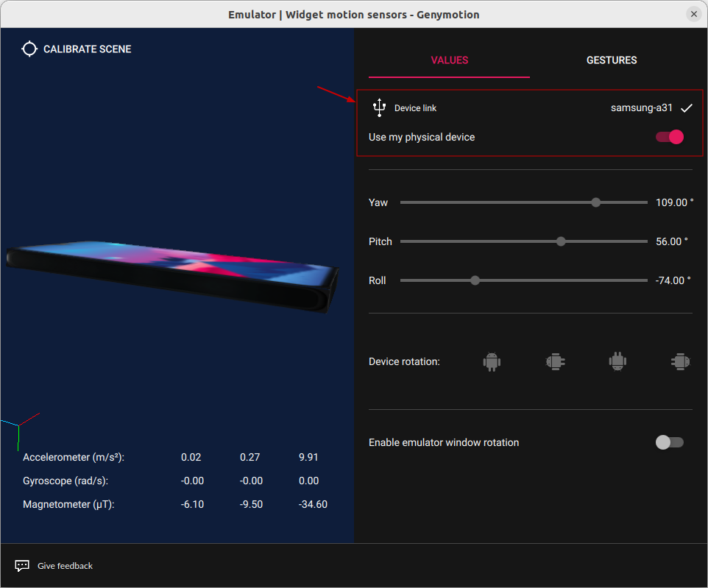
Task: Click the Pitch slider handle
Action: (562, 241)
